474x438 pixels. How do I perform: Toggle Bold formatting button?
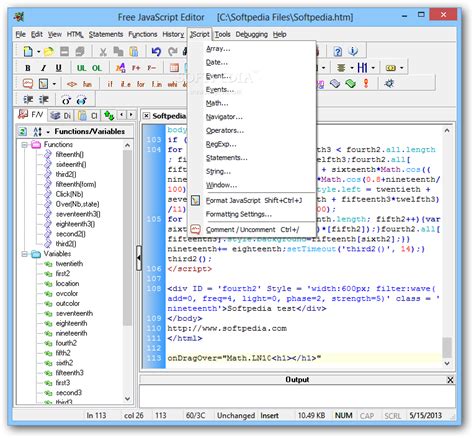[28, 68]
